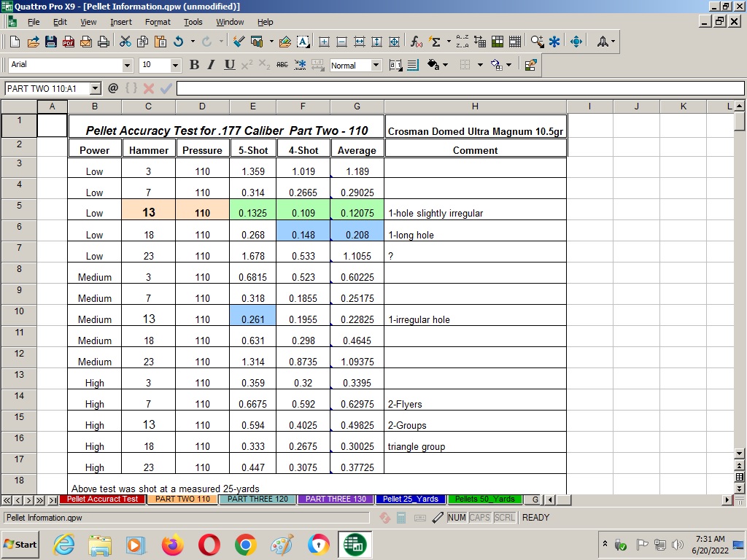The image size is (747, 560).
Task: Toggle the CAPS status indicator
Action: [x=479, y=517]
